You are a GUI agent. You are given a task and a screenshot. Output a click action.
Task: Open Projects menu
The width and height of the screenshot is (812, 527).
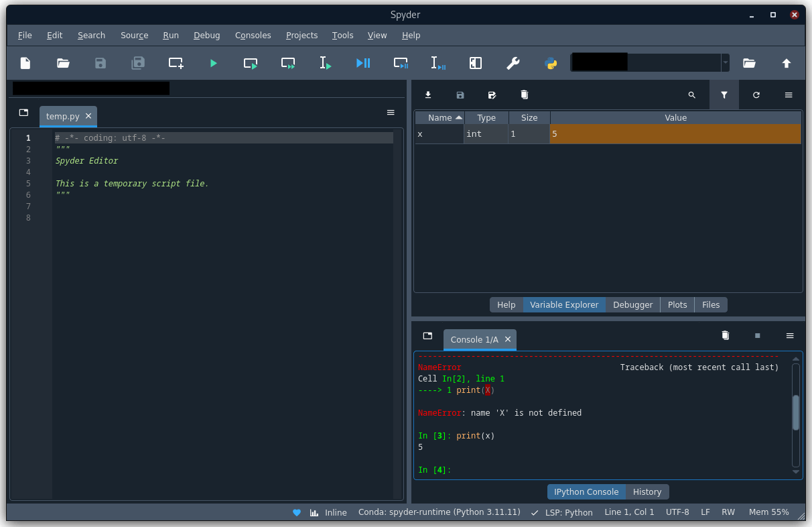302,35
